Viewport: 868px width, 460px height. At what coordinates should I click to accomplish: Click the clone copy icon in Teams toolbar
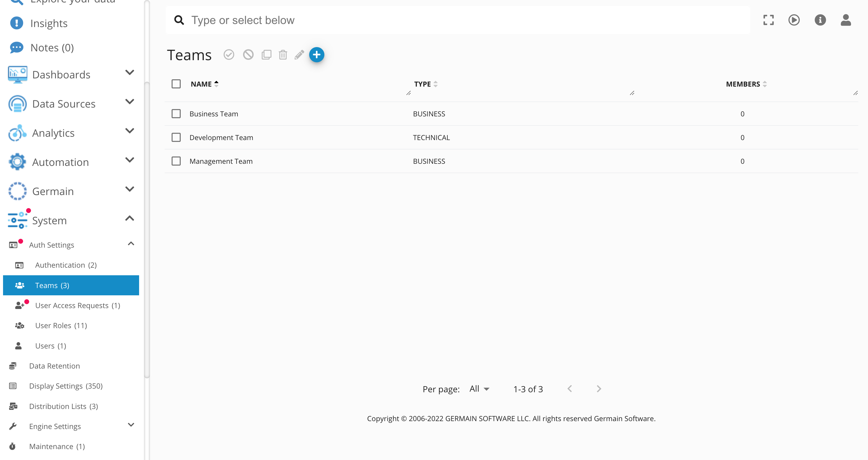266,55
